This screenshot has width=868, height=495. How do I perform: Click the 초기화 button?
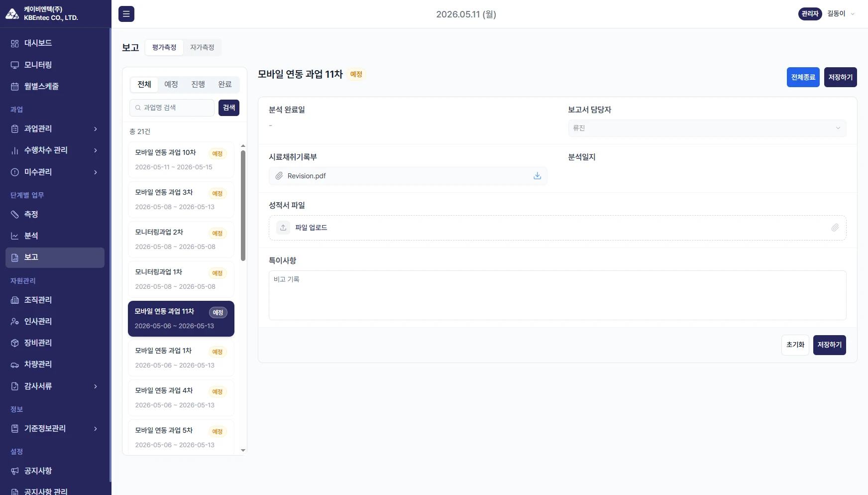pyautogui.click(x=795, y=345)
